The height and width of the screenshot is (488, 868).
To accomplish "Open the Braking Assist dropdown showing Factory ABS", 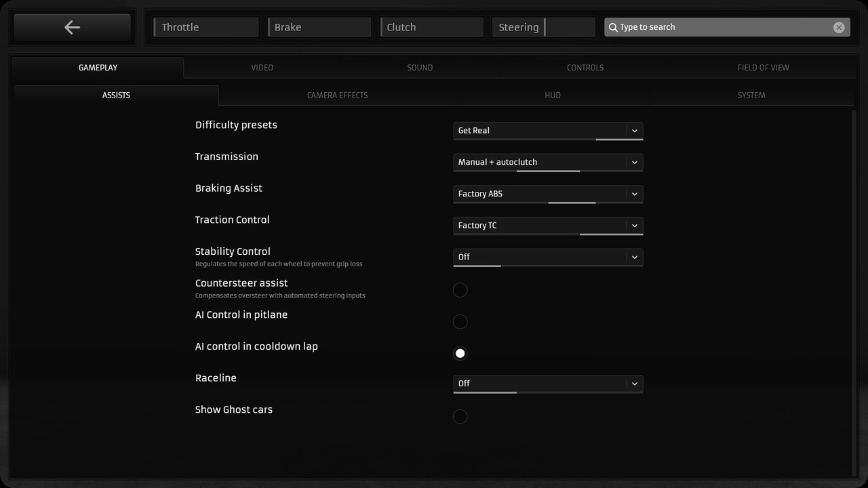I will click(548, 194).
